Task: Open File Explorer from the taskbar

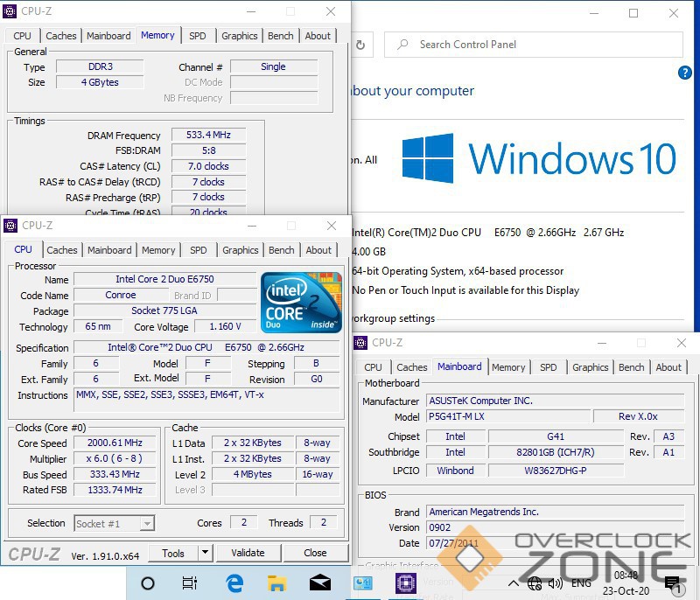Action: tap(276, 583)
